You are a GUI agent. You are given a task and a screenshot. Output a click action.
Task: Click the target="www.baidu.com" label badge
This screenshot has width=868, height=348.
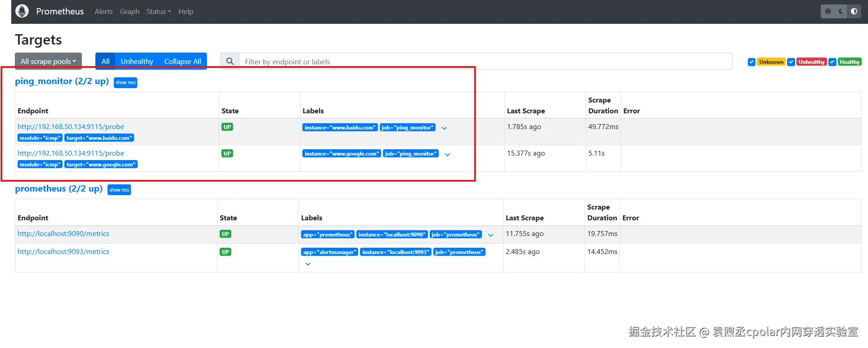[x=99, y=138]
